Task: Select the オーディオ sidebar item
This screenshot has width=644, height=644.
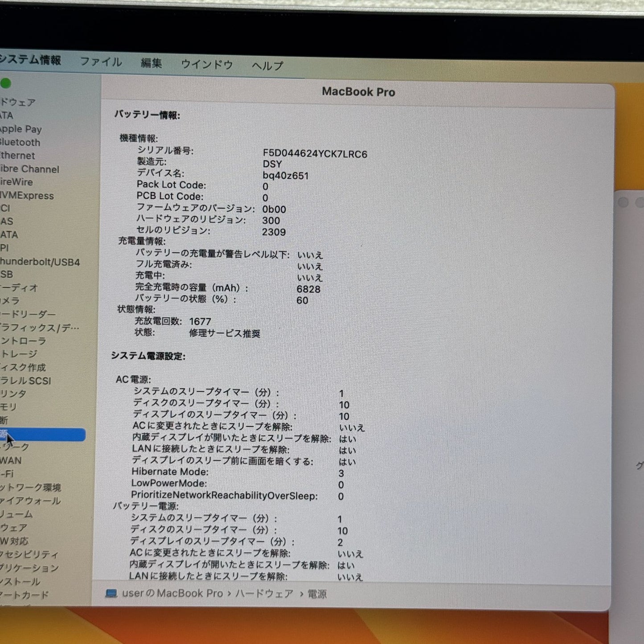Action: (19, 288)
